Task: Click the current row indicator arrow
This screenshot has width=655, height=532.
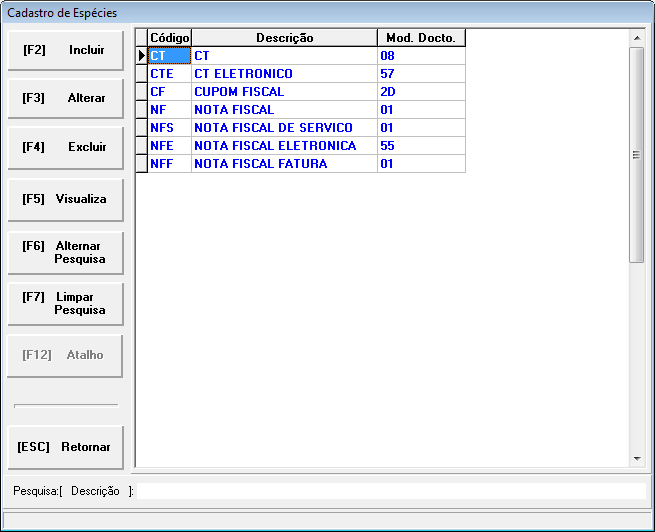Action: click(x=142, y=56)
